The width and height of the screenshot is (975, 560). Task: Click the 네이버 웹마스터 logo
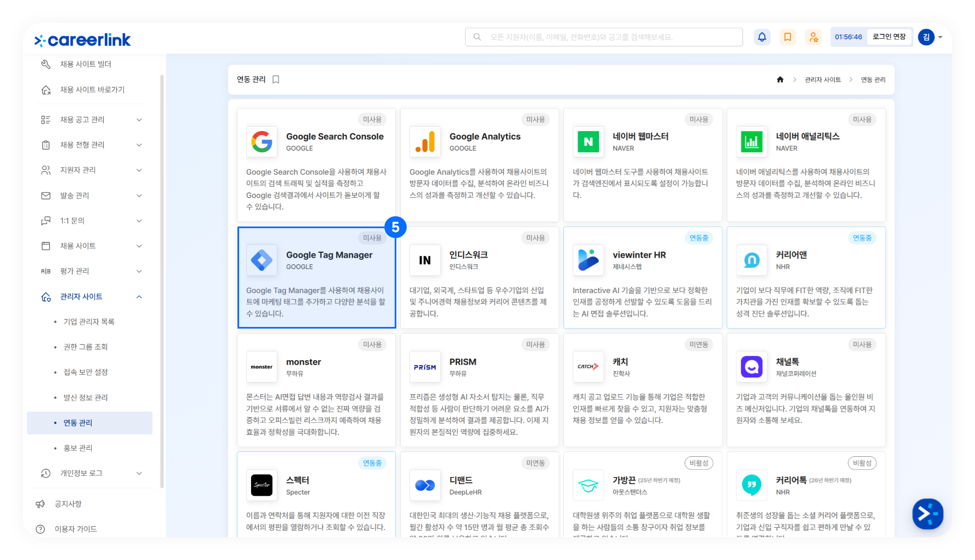point(588,142)
